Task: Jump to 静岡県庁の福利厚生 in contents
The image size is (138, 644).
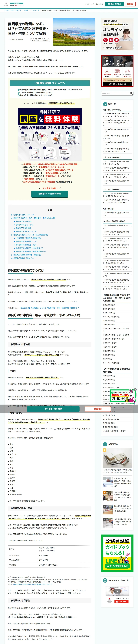Action: 24,228
